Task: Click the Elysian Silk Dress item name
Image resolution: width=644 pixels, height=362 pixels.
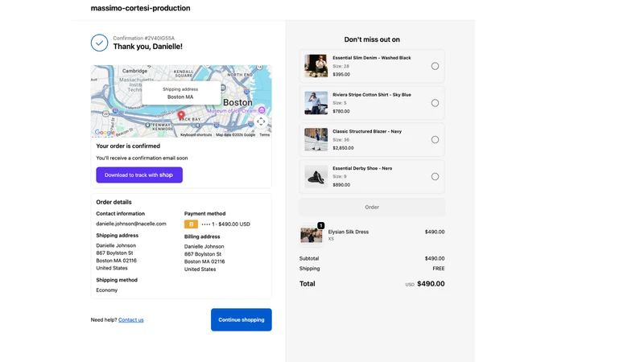Action: tap(349, 232)
